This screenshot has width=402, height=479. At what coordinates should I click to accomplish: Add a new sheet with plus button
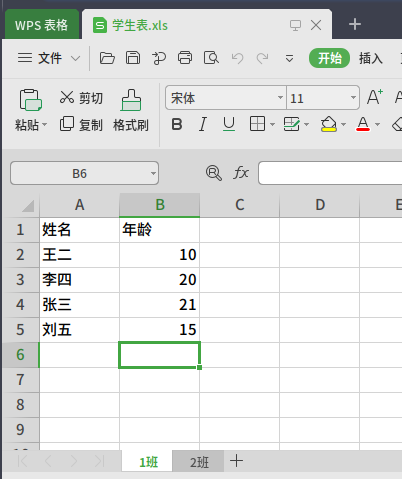(236, 461)
